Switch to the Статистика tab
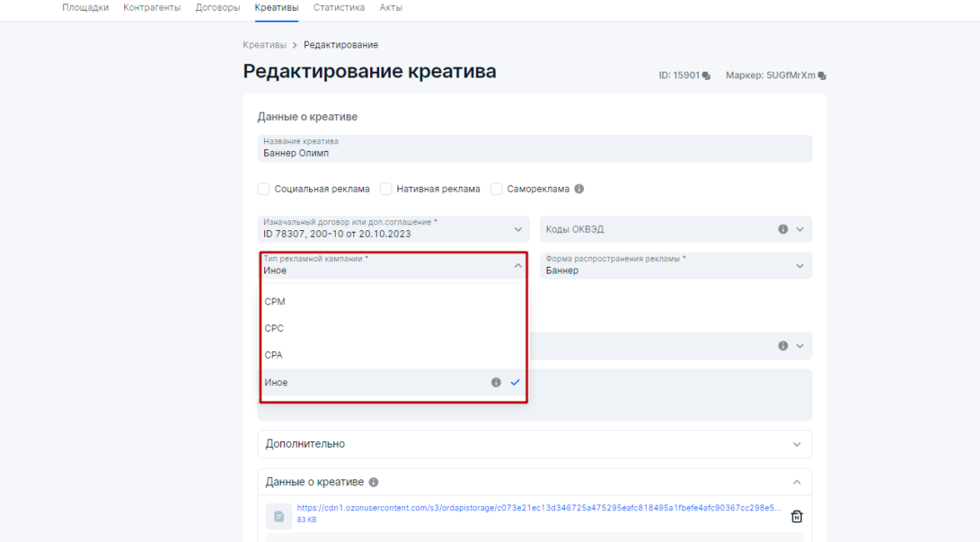 click(x=338, y=8)
